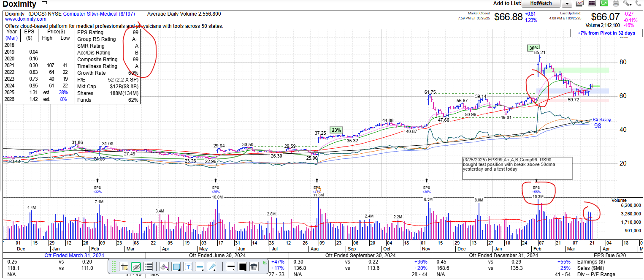This screenshot has width=644, height=280.
Task: Click the EPS +32% earnings marker
Action: point(97,189)
